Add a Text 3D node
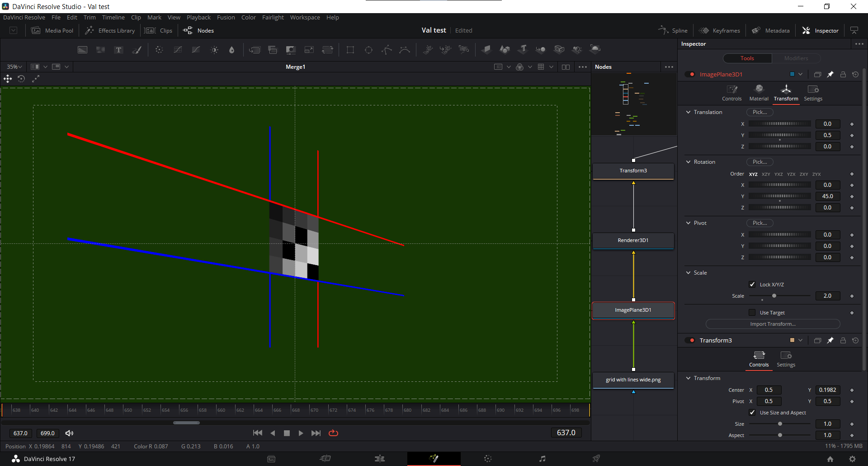Viewport: 868px width, 466px height. tap(523, 49)
